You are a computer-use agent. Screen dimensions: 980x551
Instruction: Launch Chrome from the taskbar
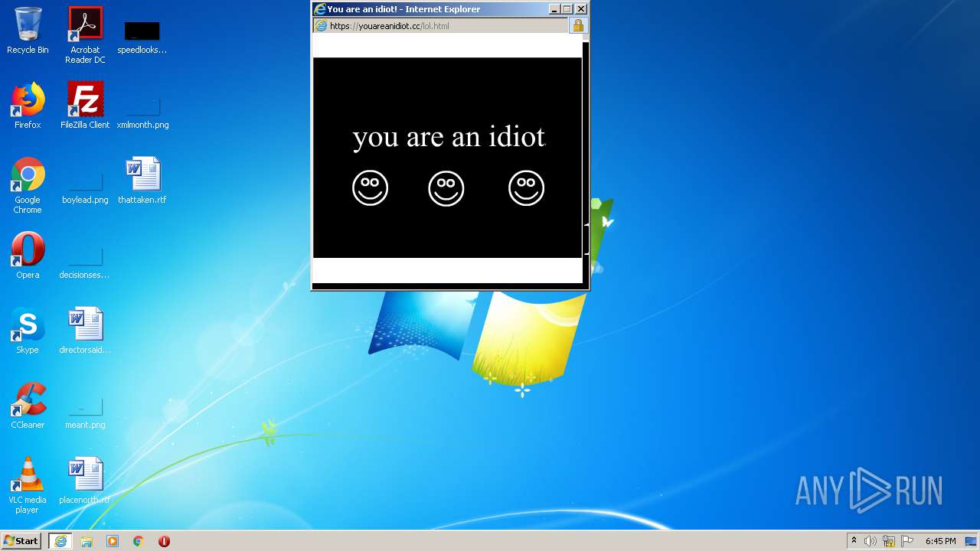(x=139, y=541)
